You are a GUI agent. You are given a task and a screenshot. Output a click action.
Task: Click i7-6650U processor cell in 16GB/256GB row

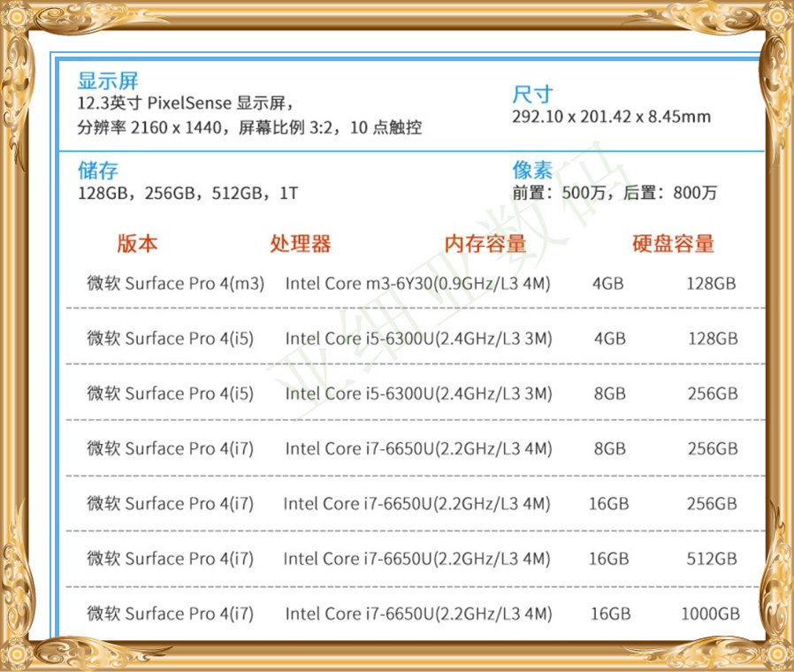click(416, 504)
